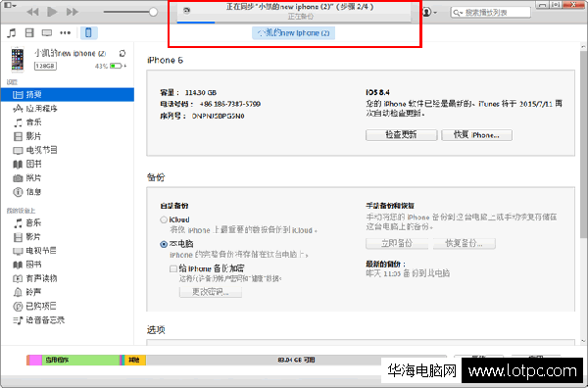The width and height of the screenshot is (588, 388).
Task: Click the iPhone thumbnail in sidebar
Action: pos(18,59)
